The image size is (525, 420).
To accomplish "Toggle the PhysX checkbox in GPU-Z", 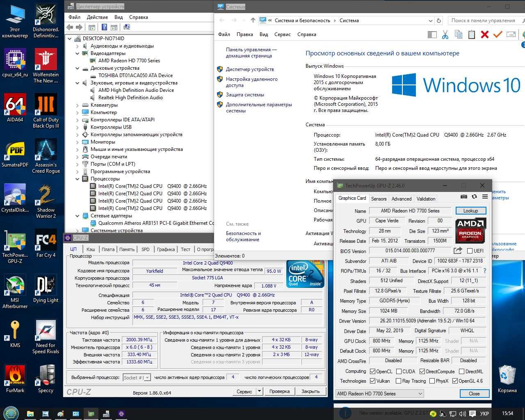I will pos(432,381).
